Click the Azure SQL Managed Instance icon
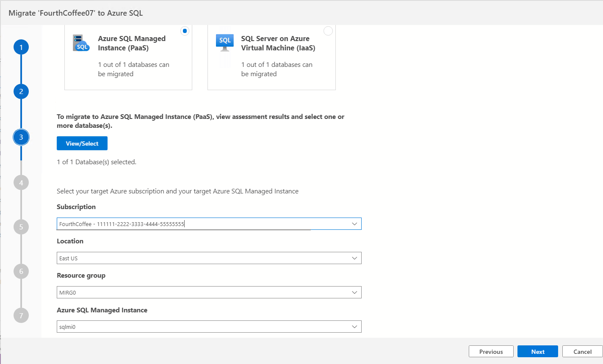This screenshot has width=603, height=364. coord(81,43)
